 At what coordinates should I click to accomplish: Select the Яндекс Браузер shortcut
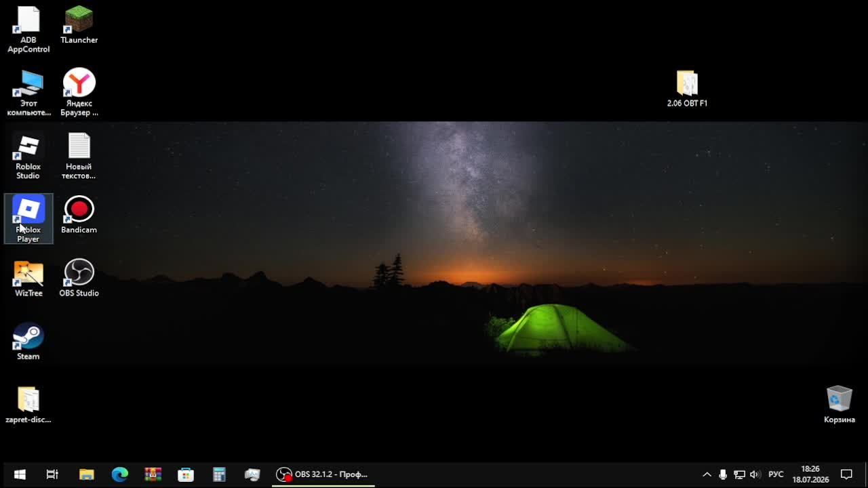click(79, 93)
